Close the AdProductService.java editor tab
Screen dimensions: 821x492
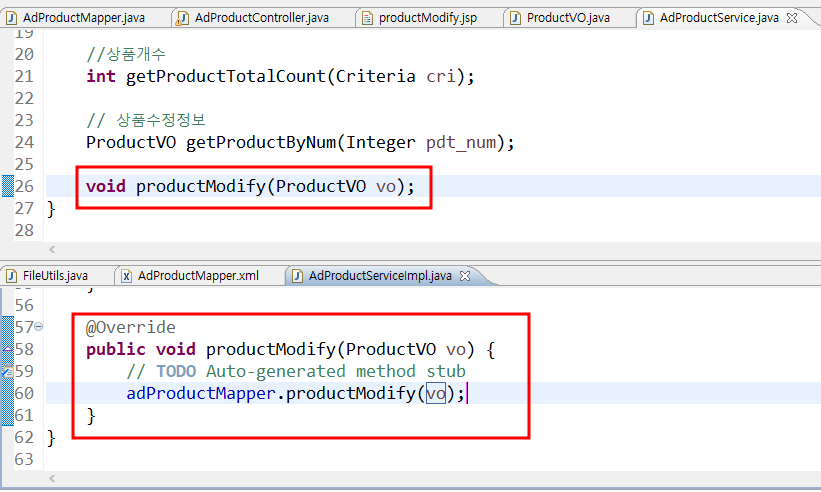(x=792, y=18)
